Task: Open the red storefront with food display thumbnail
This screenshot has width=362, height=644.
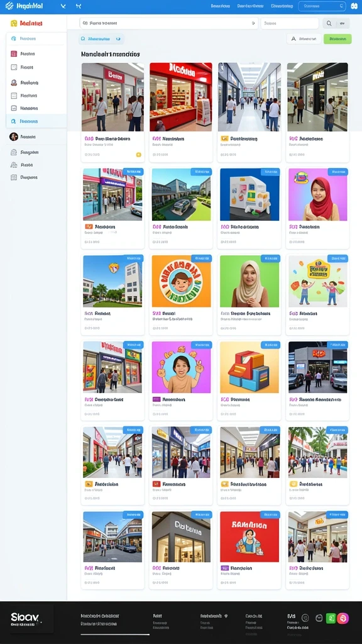Action: coord(180,97)
